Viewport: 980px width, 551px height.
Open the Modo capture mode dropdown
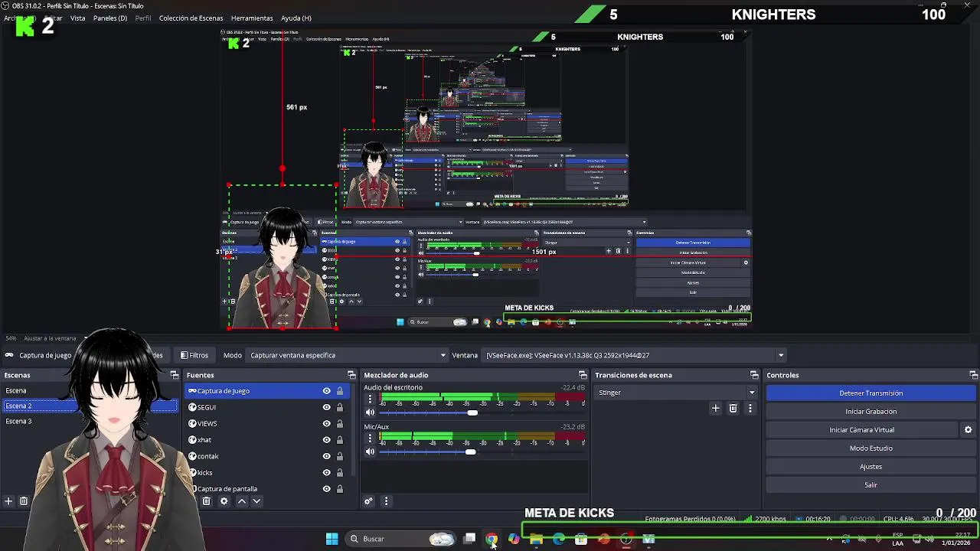tap(348, 355)
